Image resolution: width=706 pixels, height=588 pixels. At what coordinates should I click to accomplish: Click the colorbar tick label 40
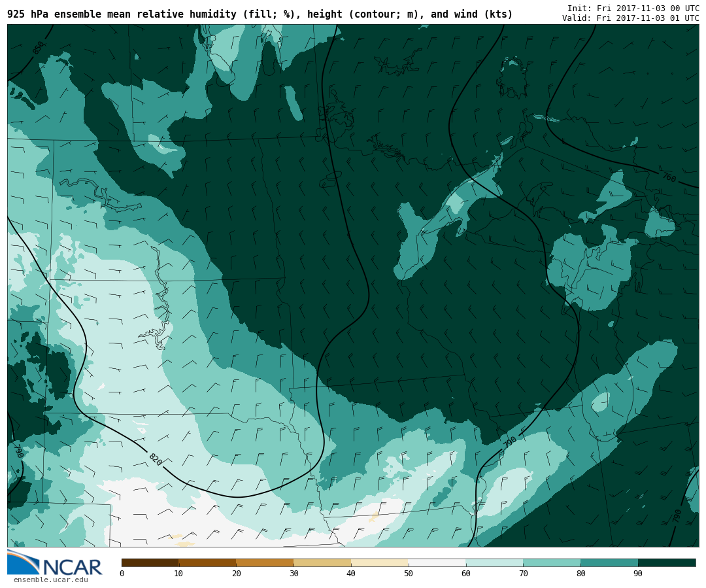click(351, 574)
